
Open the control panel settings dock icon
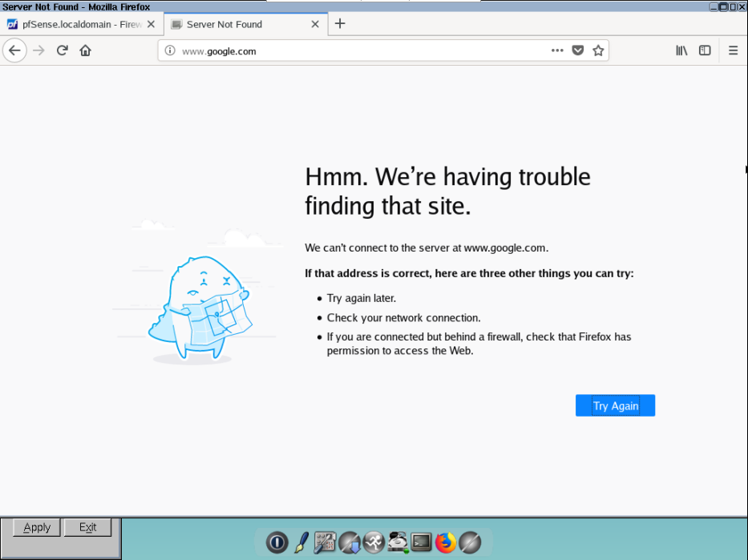tap(325, 542)
